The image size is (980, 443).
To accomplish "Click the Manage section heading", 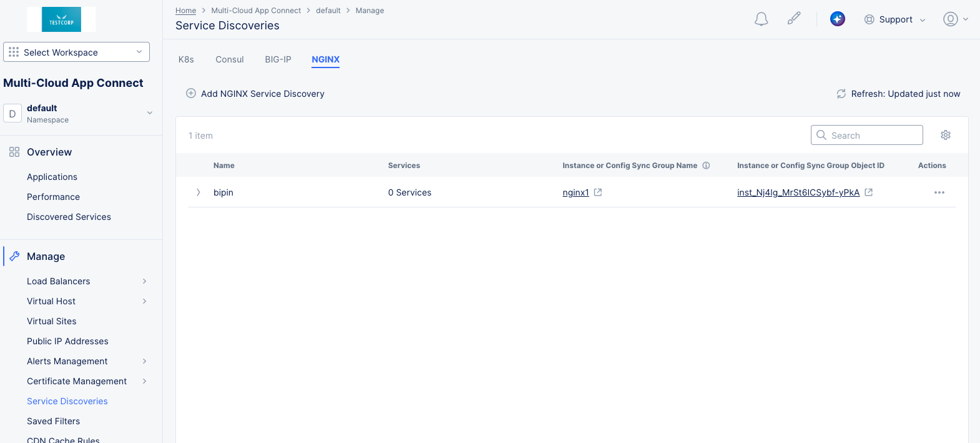I will (x=46, y=256).
